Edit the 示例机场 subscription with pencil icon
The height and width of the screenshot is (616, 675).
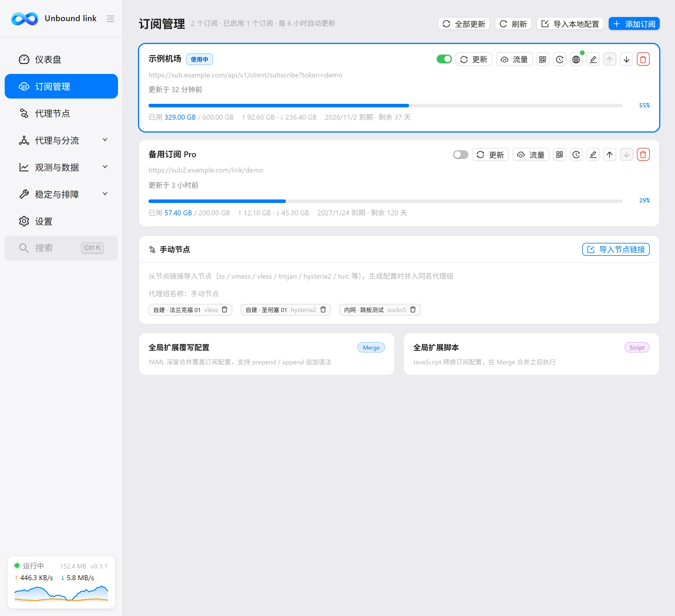pos(593,60)
